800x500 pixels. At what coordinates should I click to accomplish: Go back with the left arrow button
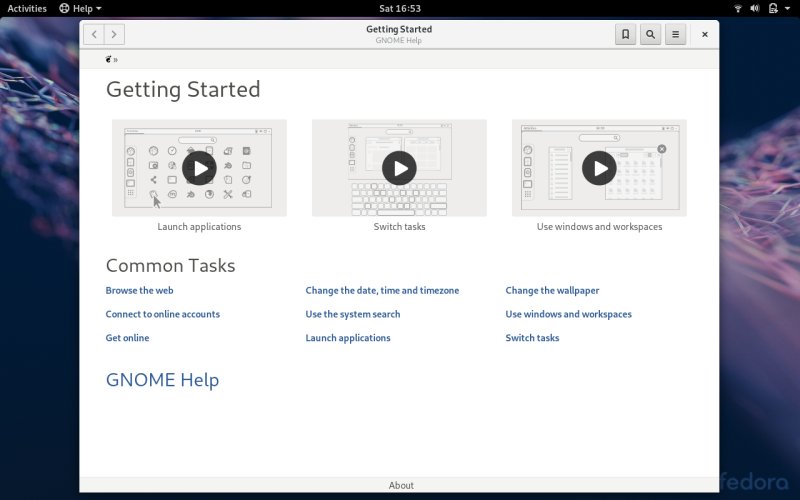click(94, 34)
